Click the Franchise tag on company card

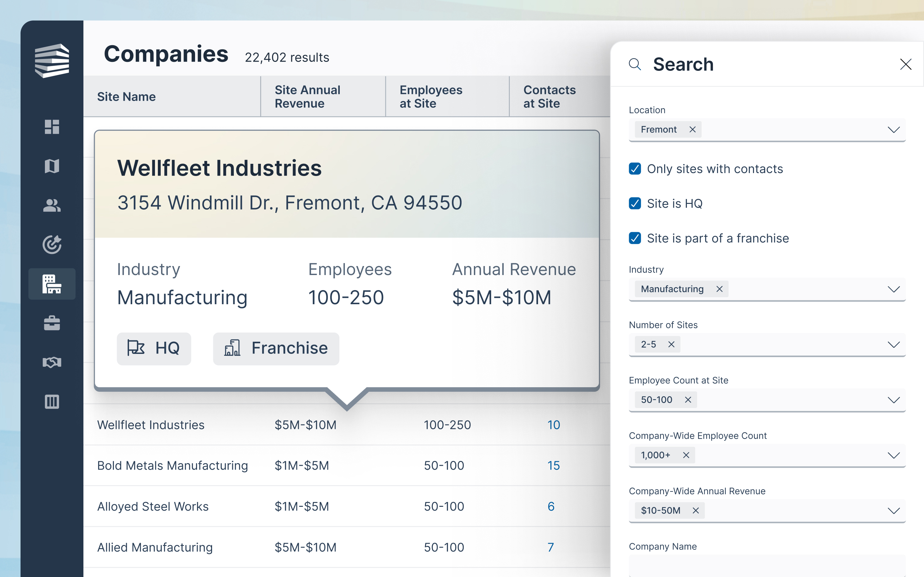point(276,348)
